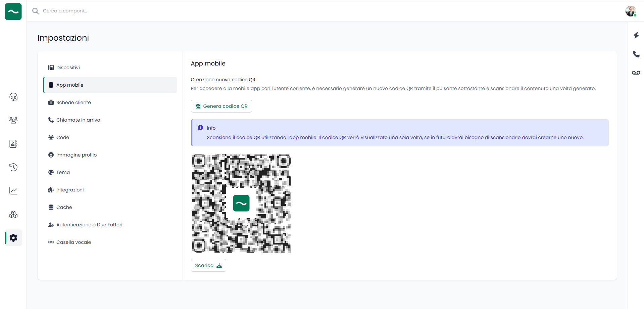
Task: Open the voicemail icon in right bar
Action: tap(636, 73)
